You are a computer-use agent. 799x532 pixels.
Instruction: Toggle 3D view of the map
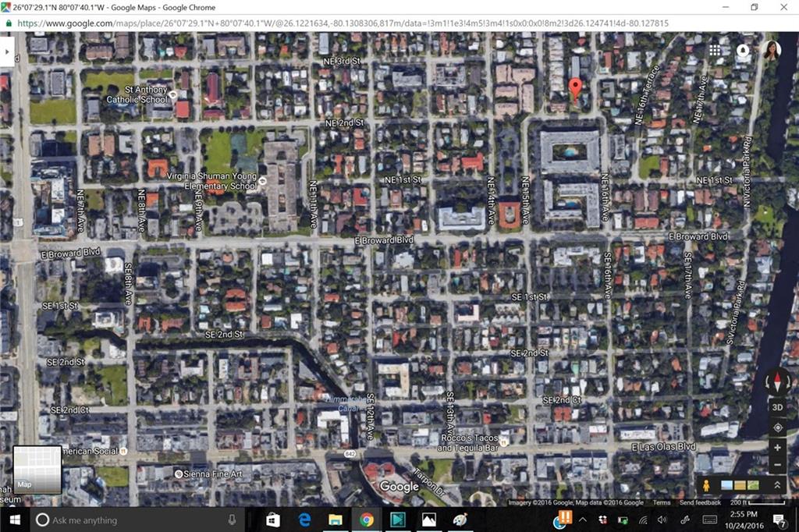[x=777, y=407]
